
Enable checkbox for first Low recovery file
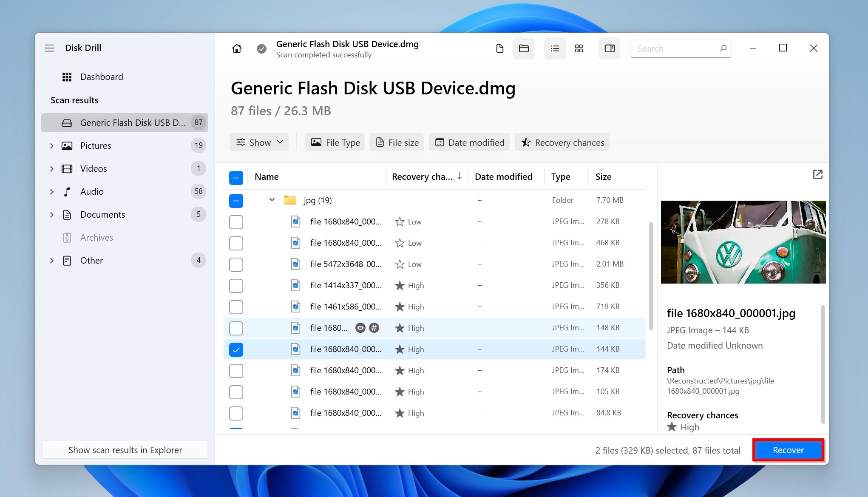[236, 221]
